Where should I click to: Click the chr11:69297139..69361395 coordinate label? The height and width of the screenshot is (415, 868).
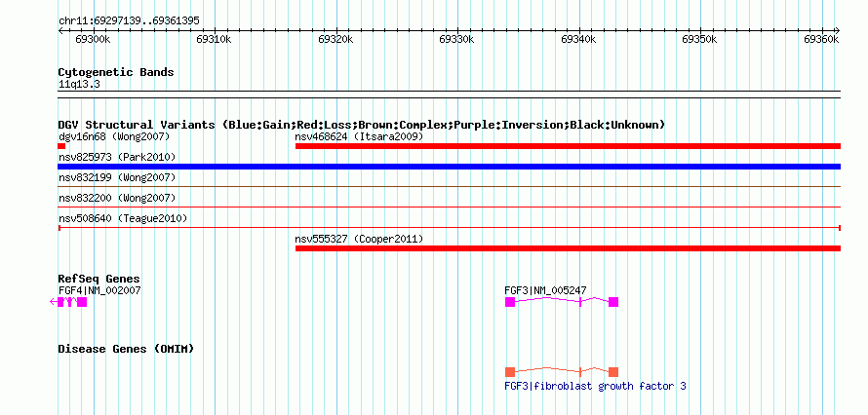(129, 21)
